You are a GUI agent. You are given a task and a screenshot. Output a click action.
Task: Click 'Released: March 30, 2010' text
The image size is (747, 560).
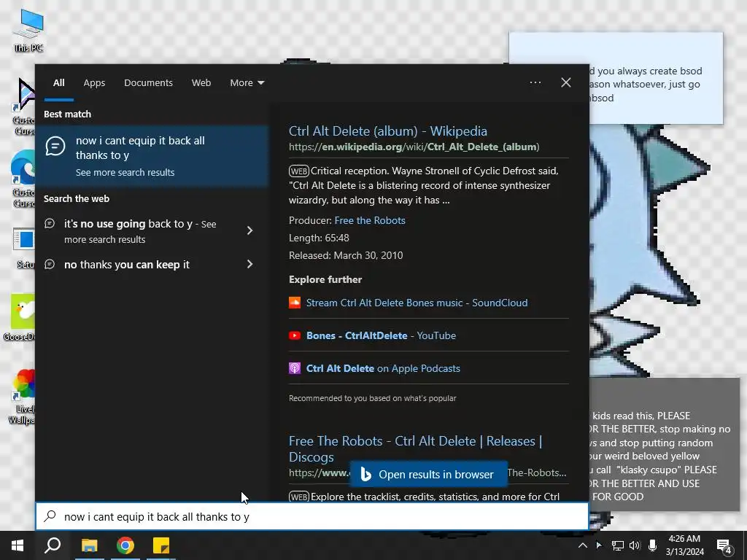[x=346, y=255]
